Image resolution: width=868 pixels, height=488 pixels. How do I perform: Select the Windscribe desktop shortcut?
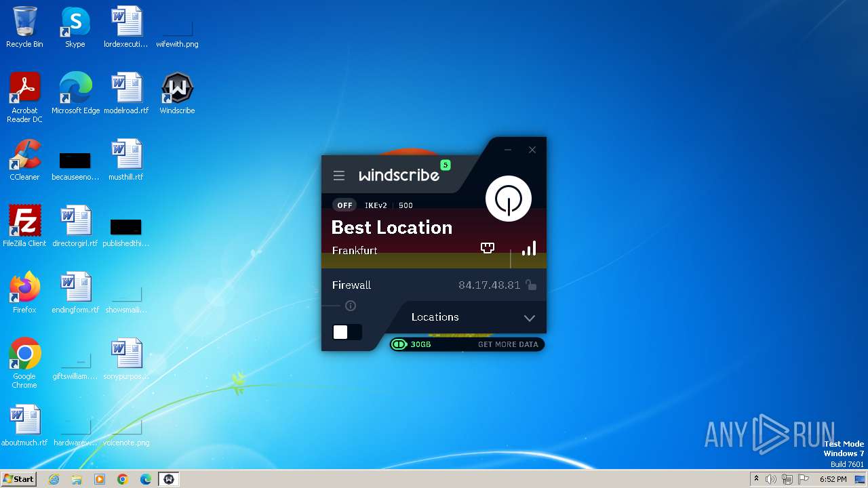(177, 94)
